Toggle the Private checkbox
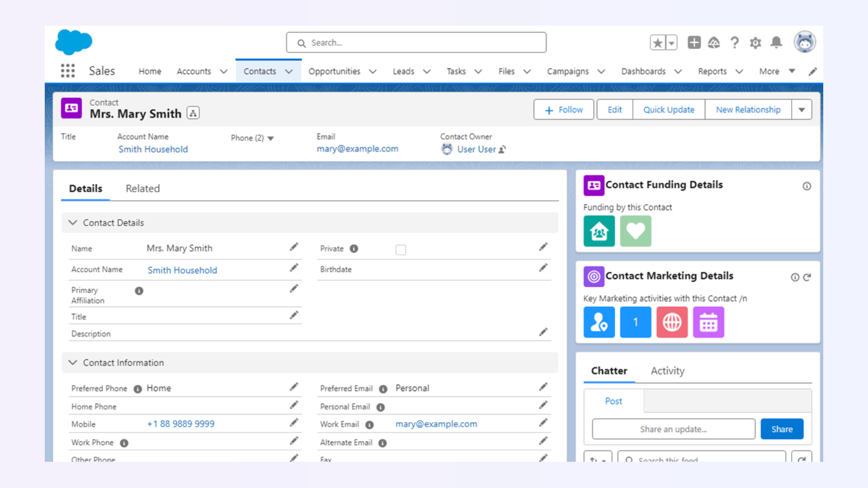The image size is (868, 488). (401, 250)
